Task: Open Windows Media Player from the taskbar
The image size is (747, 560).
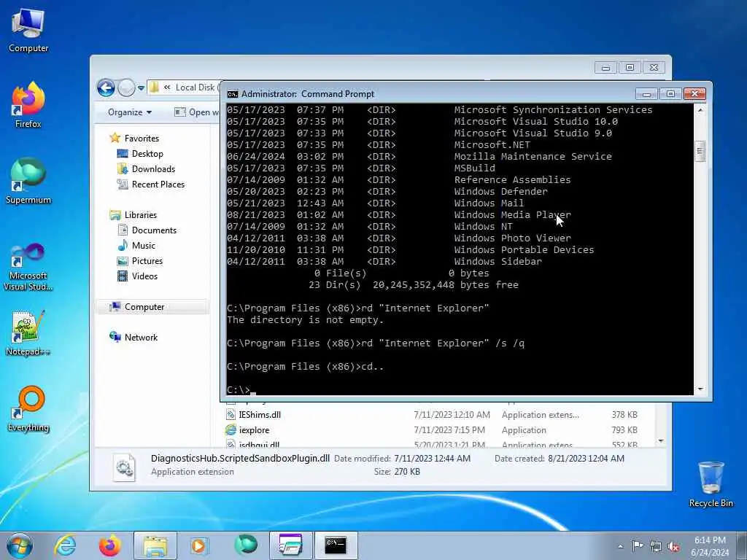Action: [200, 545]
